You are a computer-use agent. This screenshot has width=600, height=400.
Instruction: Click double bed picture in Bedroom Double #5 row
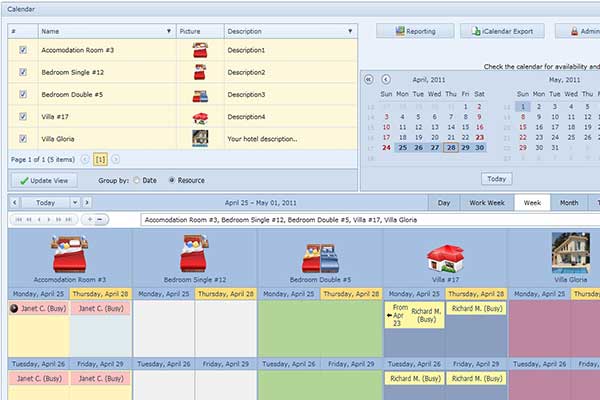[x=200, y=96]
